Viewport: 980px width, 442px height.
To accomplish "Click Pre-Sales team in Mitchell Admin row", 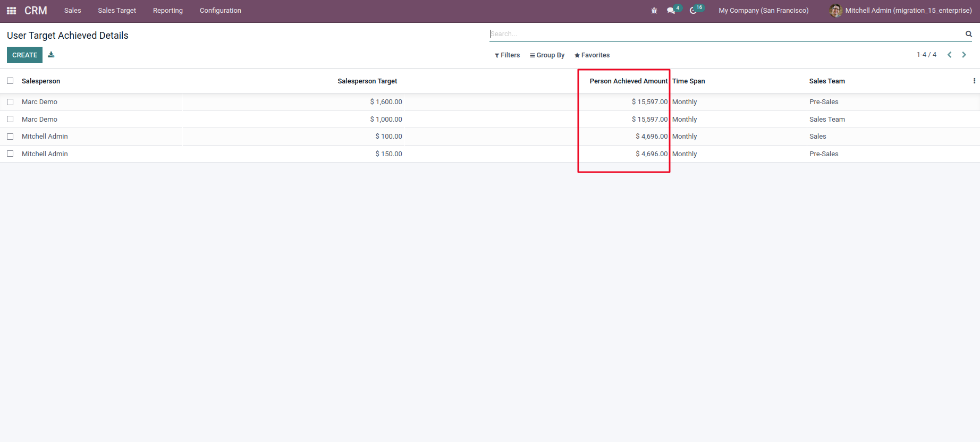I will pos(824,154).
